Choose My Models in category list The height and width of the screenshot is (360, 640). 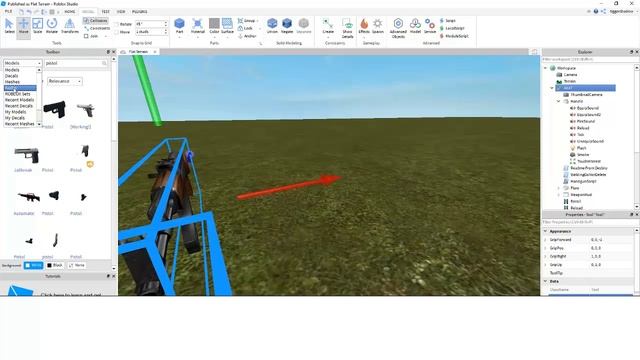click(x=16, y=112)
